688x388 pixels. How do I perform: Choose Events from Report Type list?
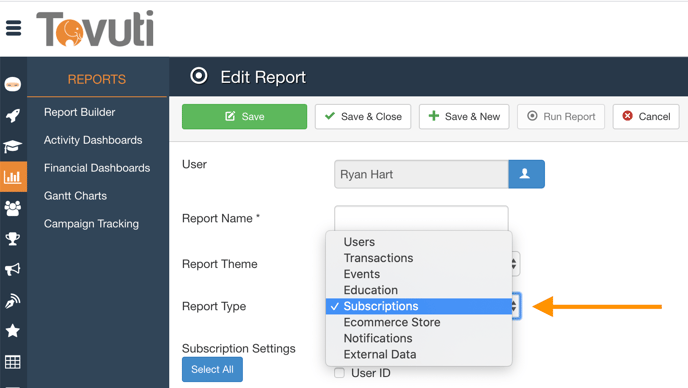(419, 274)
